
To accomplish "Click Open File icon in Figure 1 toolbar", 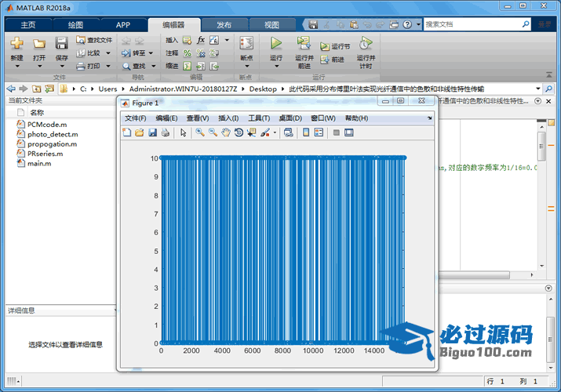I will click(x=140, y=132).
